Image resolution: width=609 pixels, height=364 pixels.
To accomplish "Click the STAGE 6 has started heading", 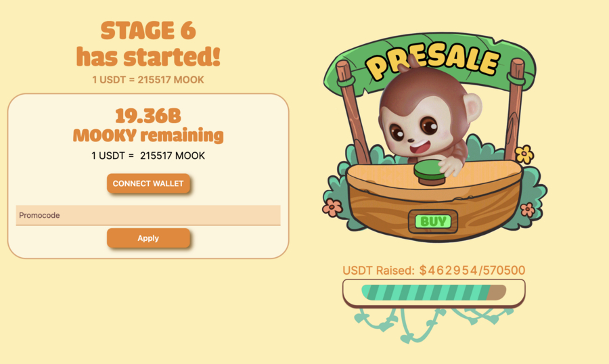I will 148,43.
